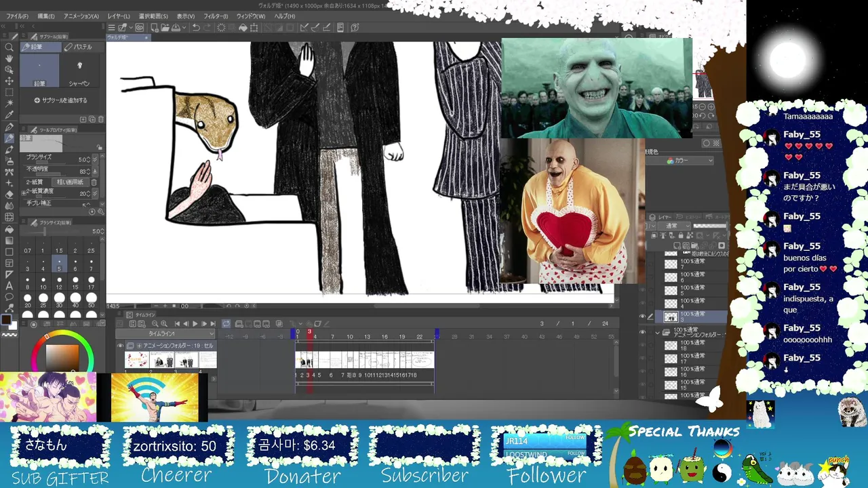Click the Open file folder icon
This screenshot has height=488, width=868.
point(165,28)
